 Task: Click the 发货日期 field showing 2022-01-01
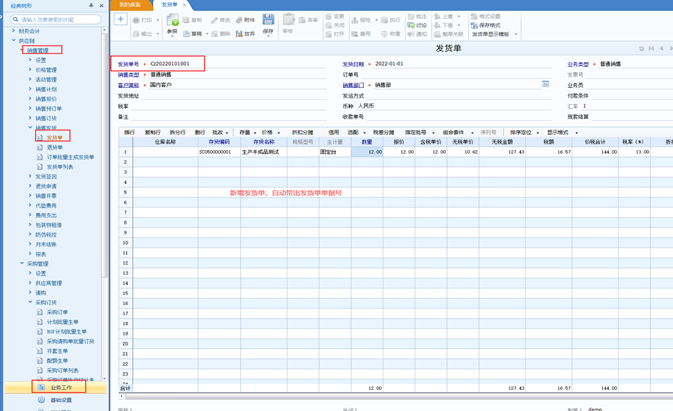pyautogui.click(x=462, y=64)
